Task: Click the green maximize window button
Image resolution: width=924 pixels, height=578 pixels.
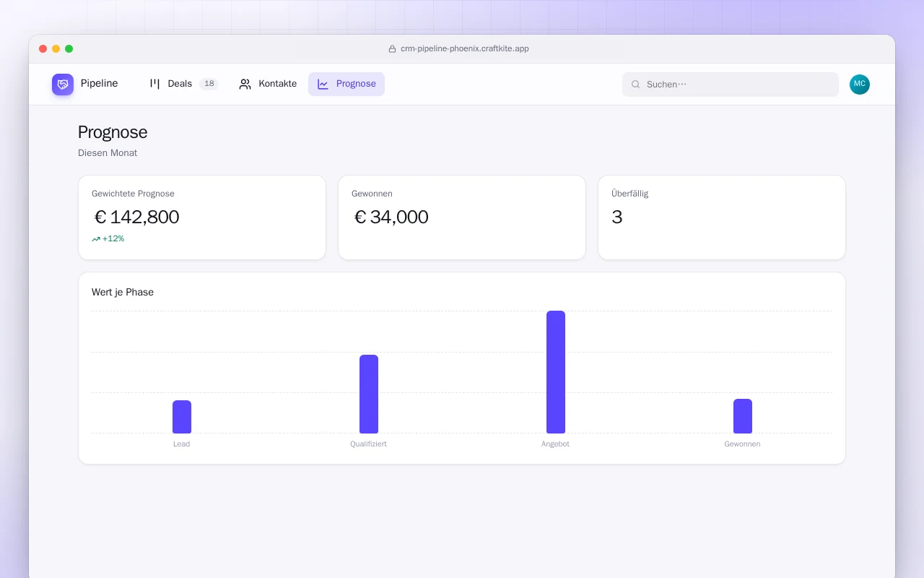Action: [69, 49]
